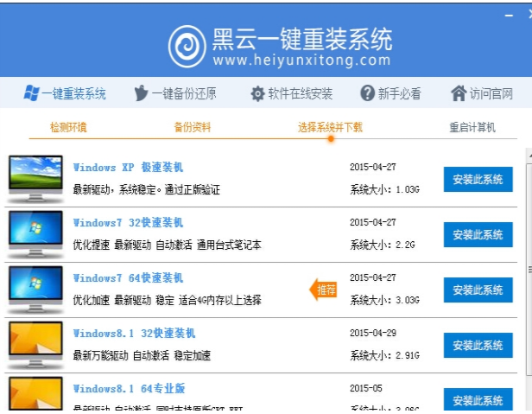Open the 一键备份还原 tab

coord(175,93)
